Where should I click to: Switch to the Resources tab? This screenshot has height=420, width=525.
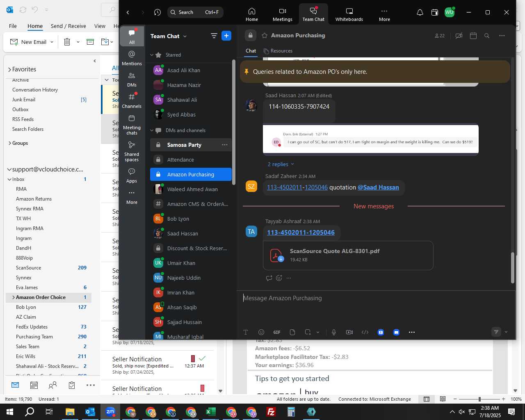point(278,51)
